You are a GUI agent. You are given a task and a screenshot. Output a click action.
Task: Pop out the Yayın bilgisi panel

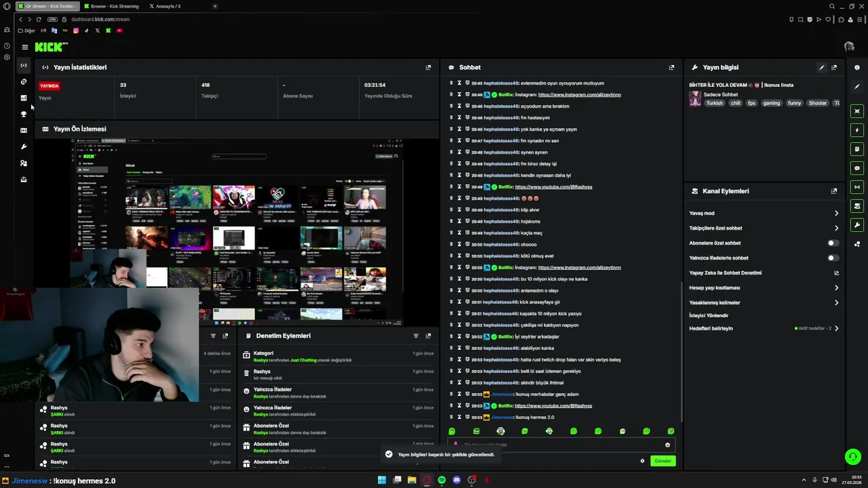(x=834, y=67)
